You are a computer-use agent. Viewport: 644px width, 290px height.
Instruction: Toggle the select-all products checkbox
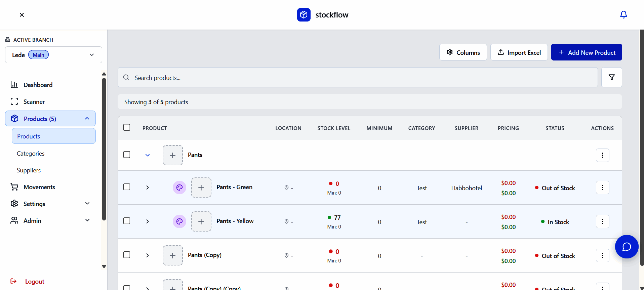pyautogui.click(x=127, y=127)
